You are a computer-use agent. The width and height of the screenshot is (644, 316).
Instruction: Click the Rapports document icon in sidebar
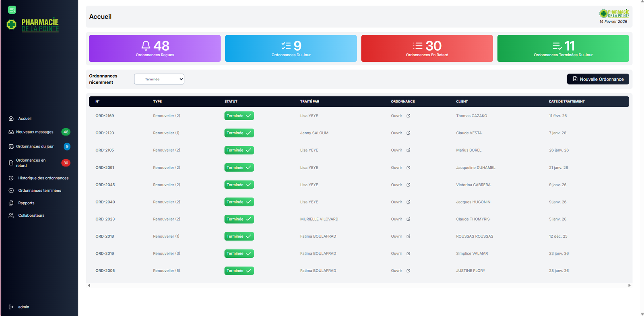point(11,203)
